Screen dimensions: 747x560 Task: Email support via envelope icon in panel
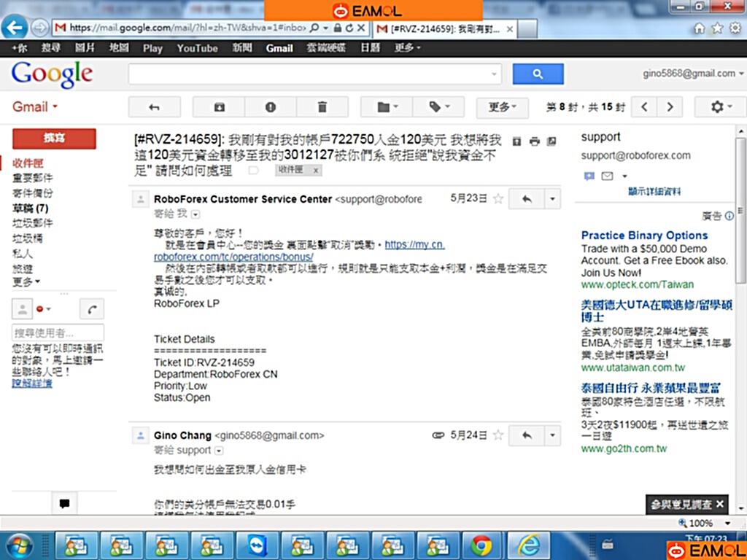click(x=607, y=176)
